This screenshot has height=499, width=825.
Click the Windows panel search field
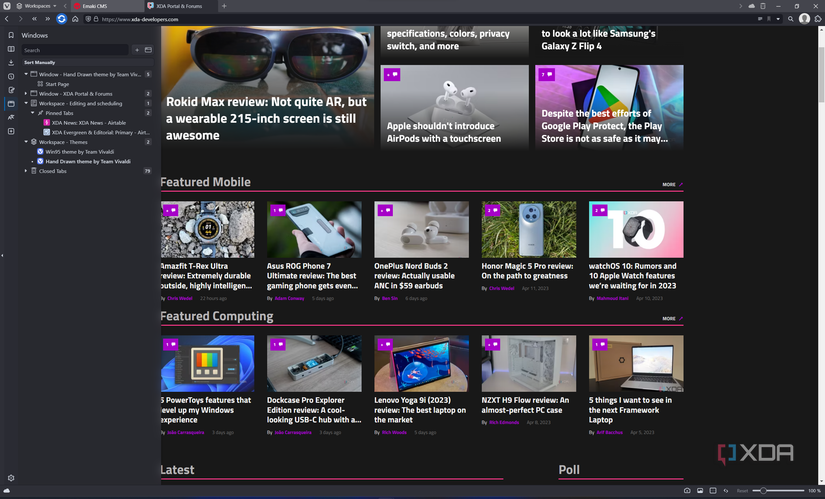pos(75,50)
